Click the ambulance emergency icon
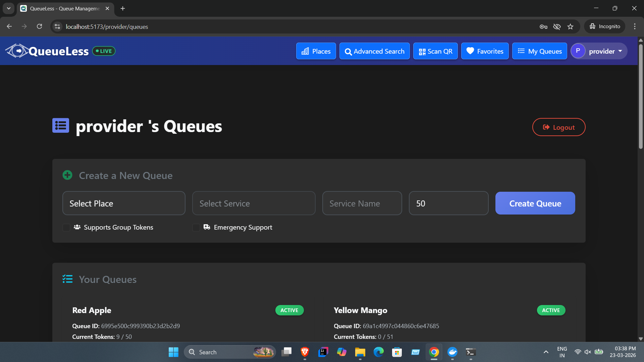644x362 pixels. click(x=207, y=227)
